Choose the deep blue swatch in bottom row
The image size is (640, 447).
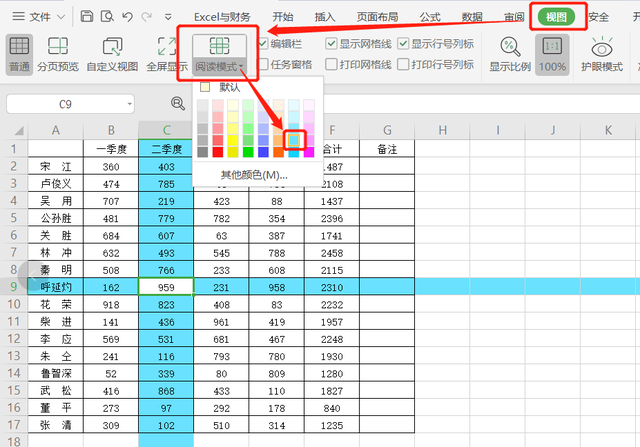pyautogui.click(x=263, y=152)
